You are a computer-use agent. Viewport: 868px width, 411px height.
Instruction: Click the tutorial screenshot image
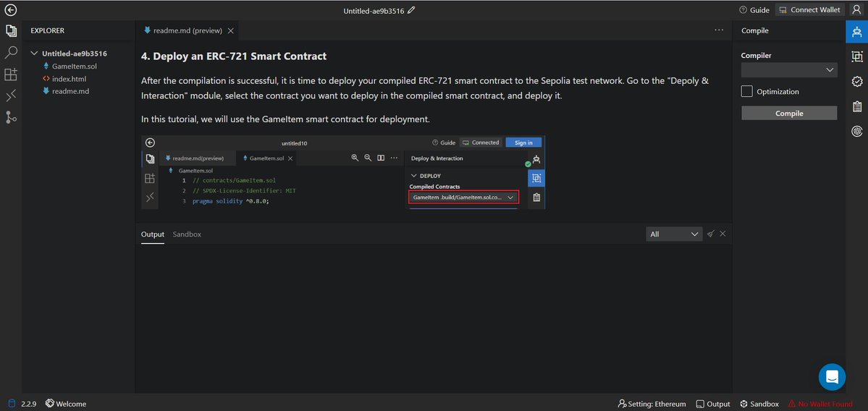(343, 172)
